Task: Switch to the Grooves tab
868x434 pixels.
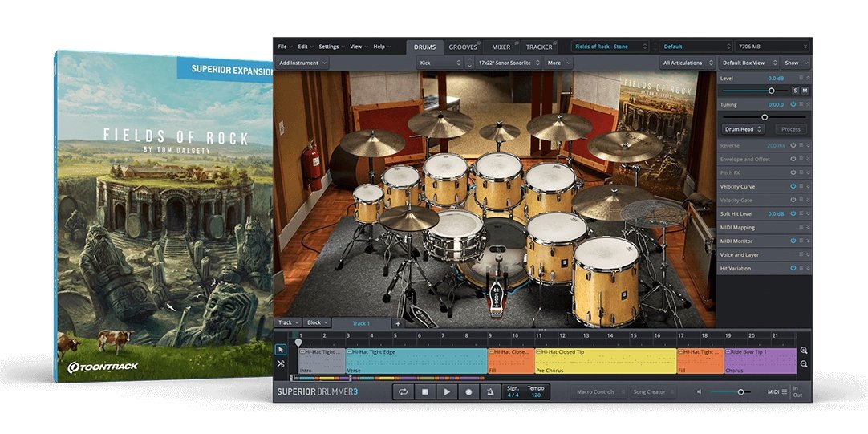Action: click(463, 47)
